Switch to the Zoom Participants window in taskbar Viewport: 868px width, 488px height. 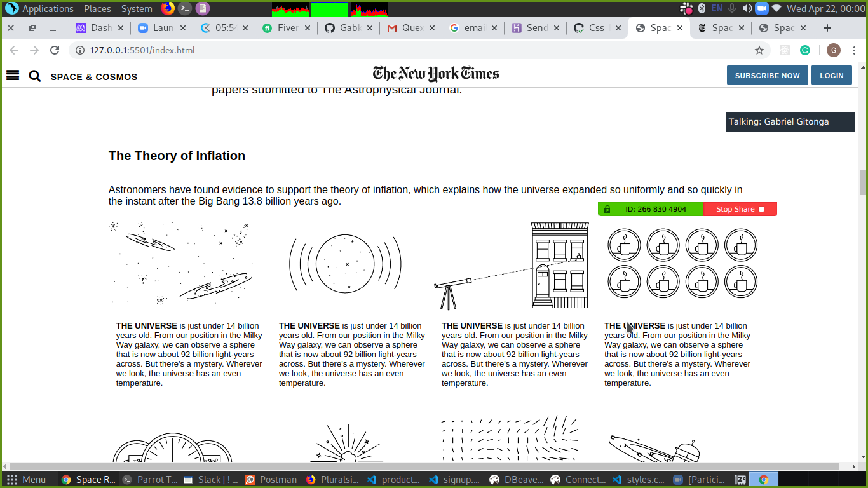[700, 480]
